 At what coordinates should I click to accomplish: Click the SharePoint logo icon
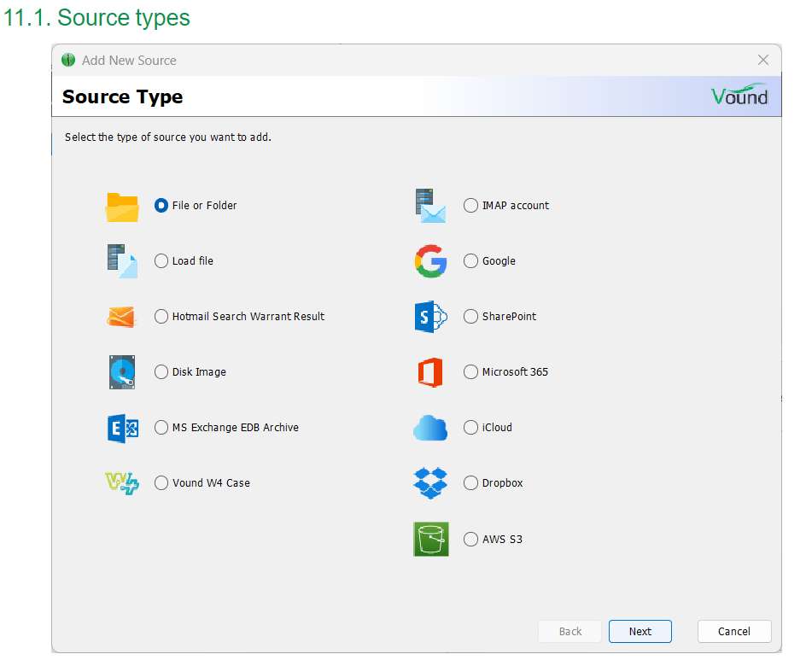pos(431,316)
